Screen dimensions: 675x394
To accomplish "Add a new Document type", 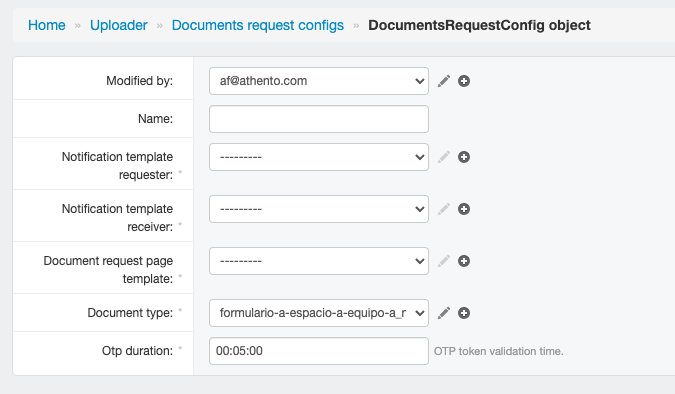I will point(464,313).
